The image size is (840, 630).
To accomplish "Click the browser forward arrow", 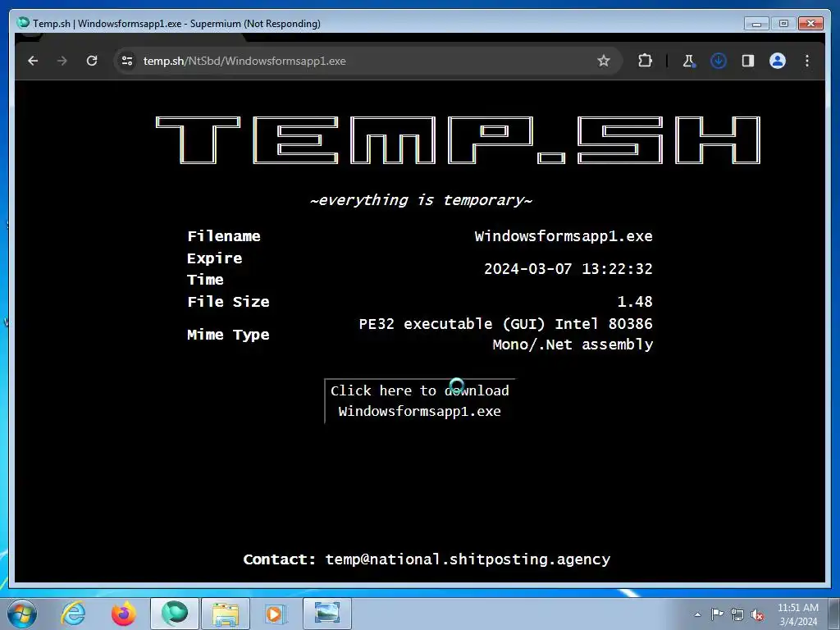I will point(62,61).
